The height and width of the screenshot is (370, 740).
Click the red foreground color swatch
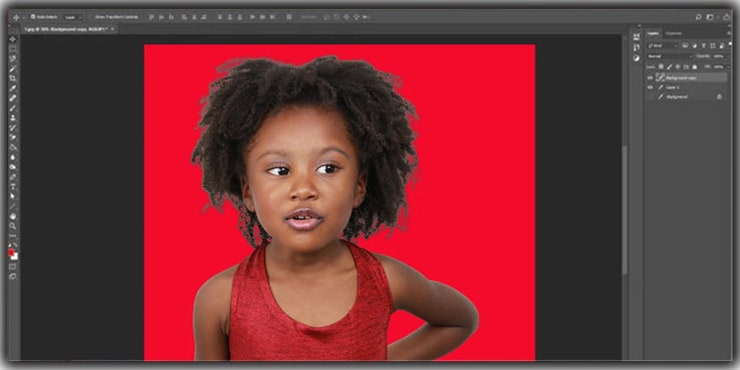pos(10,252)
